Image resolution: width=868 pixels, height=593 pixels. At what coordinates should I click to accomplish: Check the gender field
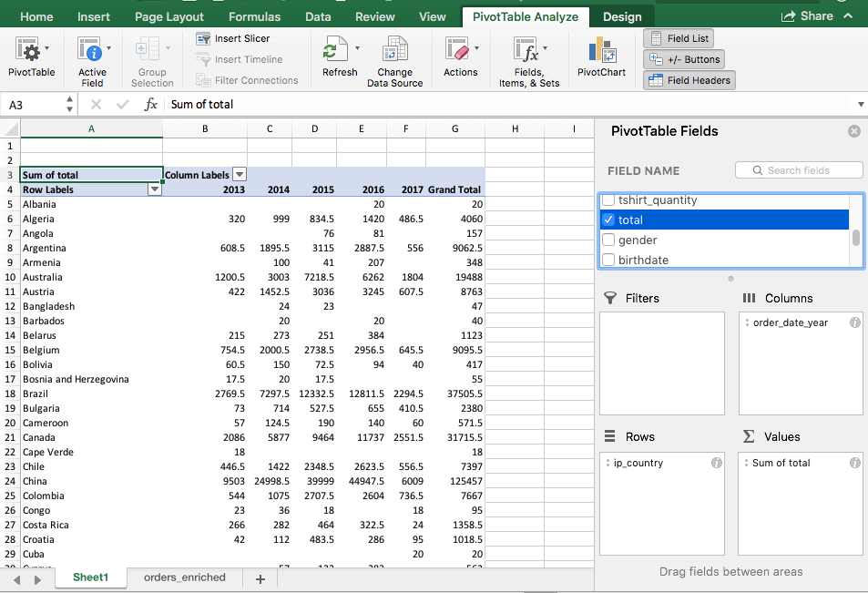click(607, 240)
